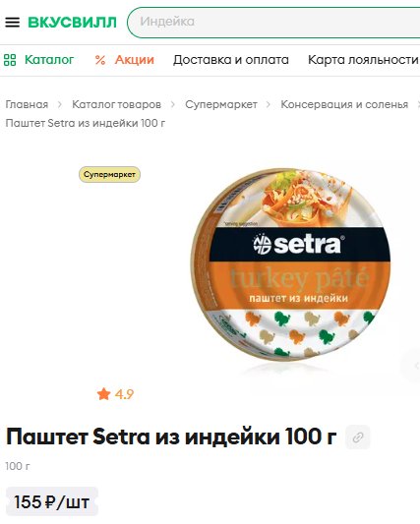This screenshot has width=420, height=524.
Task: Click next image arrow at right edge
Action: pyautogui.click(x=413, y=366)
